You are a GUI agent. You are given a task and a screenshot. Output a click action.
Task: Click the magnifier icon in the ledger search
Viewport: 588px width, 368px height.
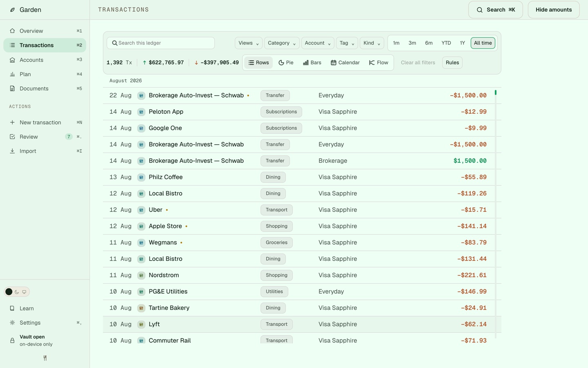[115, 43]
